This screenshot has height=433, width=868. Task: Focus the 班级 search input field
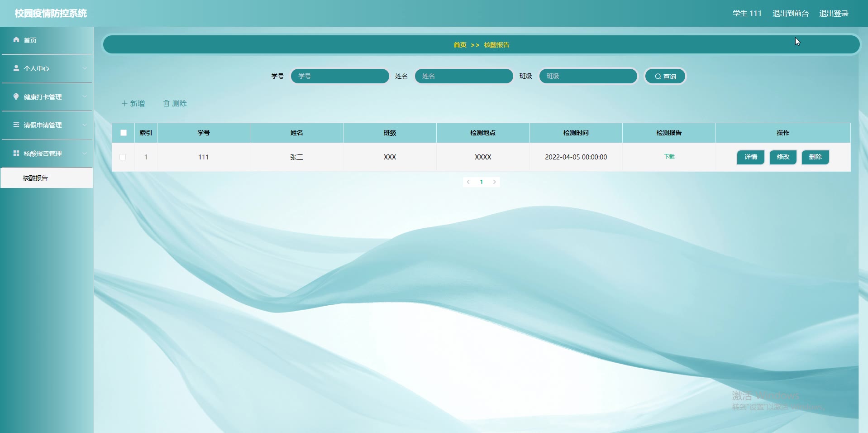[588, 76]
